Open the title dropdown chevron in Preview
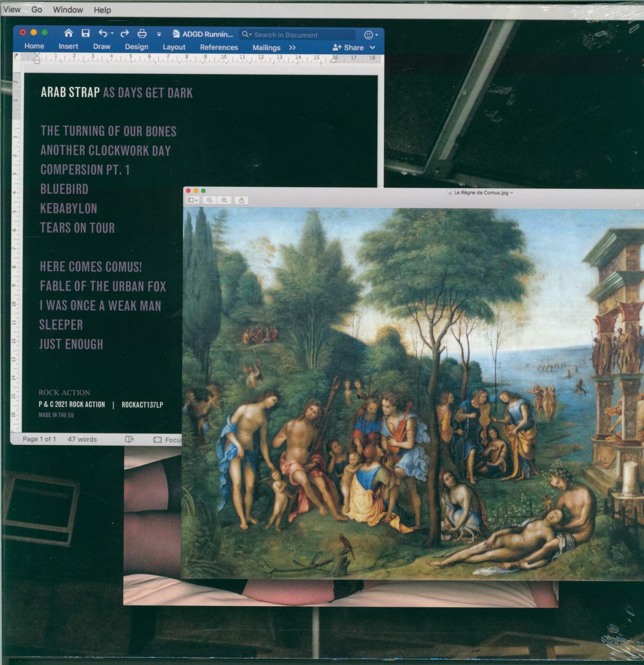The height and width of the screenshot is (665, 644). pos(512,193)
